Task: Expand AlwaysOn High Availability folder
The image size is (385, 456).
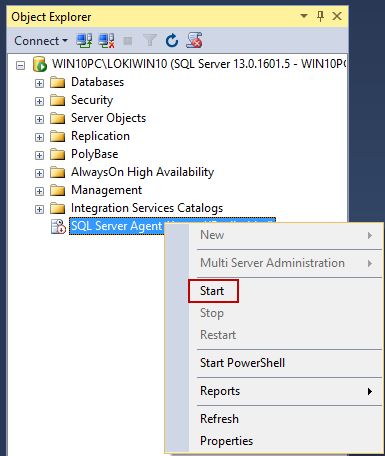Action: (x=39, y=173)
